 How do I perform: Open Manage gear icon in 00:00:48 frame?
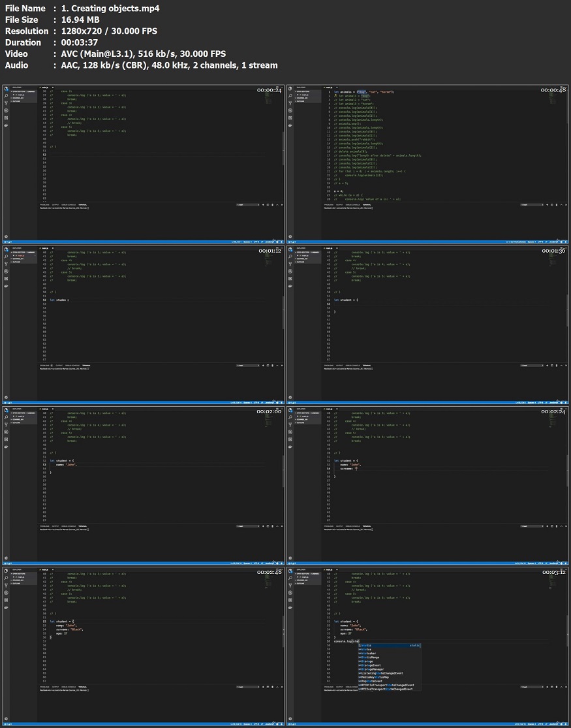tap(290, 236)
